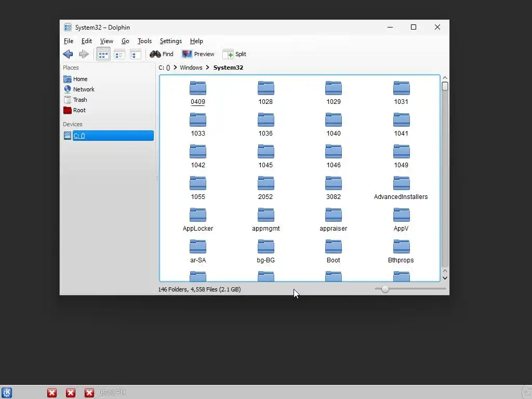Image resolution: width=532 pixels, height=399 pixels.
Task: Select the 1042 folder
Action: (x=198, y=156)
